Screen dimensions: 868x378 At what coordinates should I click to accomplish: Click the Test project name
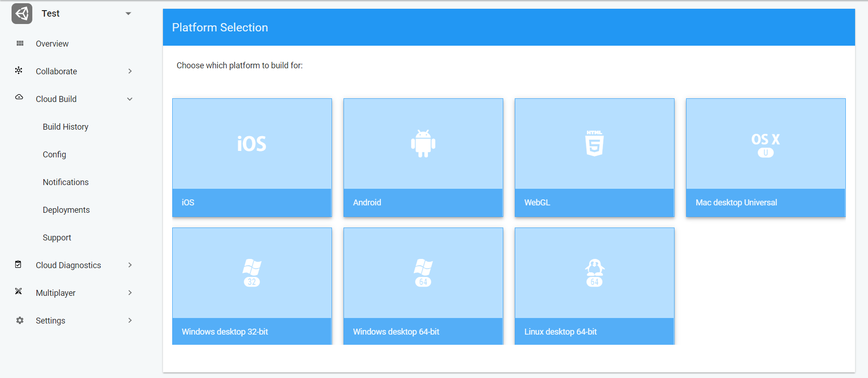(x=50, y=14)
